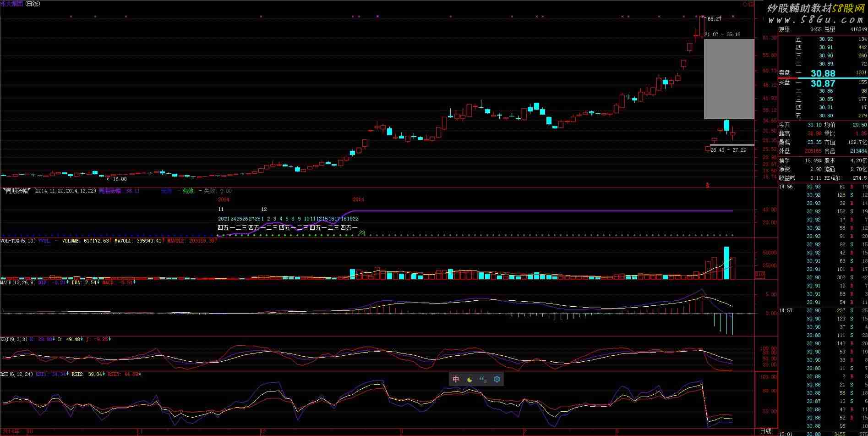Click the 收益 value 0.11
868x436 pixels.
(x=816, y=178)
